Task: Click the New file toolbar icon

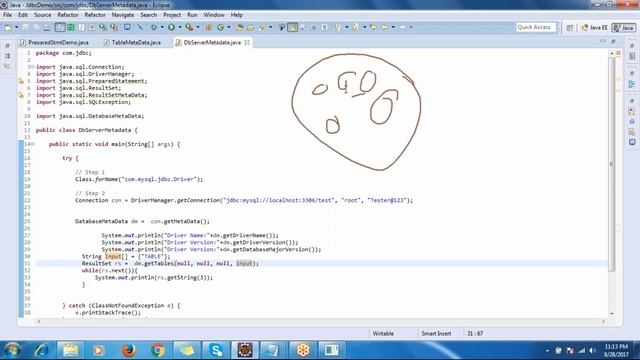Action: pos(8,27)
